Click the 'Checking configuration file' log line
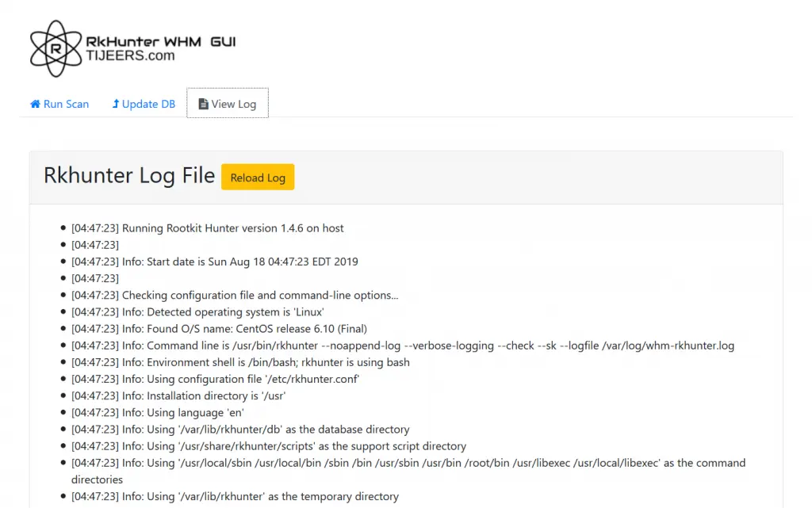 [x=235, y=296]
